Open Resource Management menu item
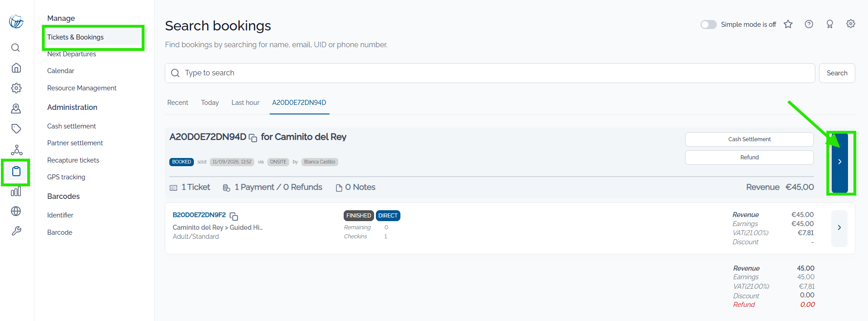The width and height of the screenshot is (868, 321). [82, 88]
